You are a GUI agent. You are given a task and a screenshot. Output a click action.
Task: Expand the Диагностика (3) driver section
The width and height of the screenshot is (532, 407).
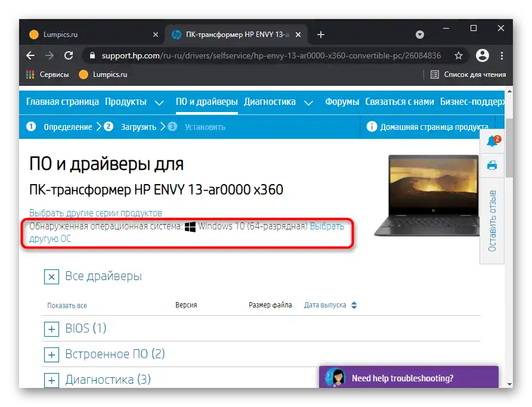pyautogui.click(x=51, y=380)
